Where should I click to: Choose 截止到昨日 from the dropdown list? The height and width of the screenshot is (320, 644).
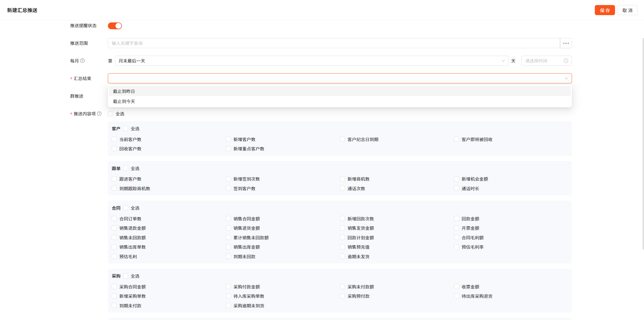point(124,91)
